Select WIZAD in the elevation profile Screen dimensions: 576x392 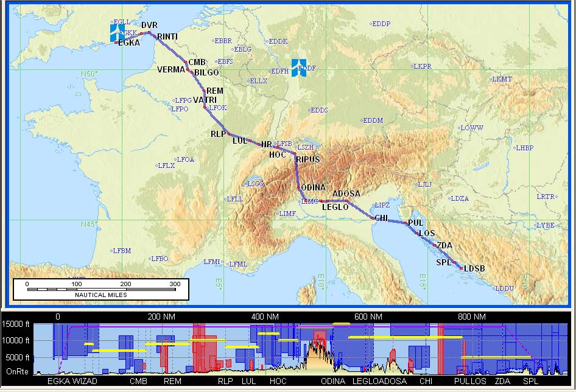(x=85, y=381)
